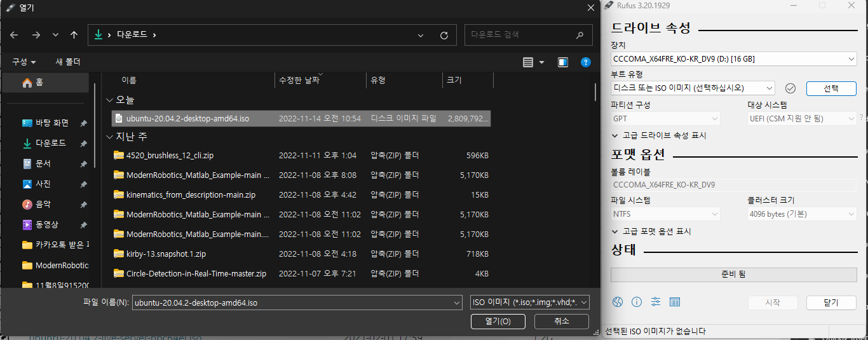
Task: Go up one folder level
Action: (x=74, y=36)
